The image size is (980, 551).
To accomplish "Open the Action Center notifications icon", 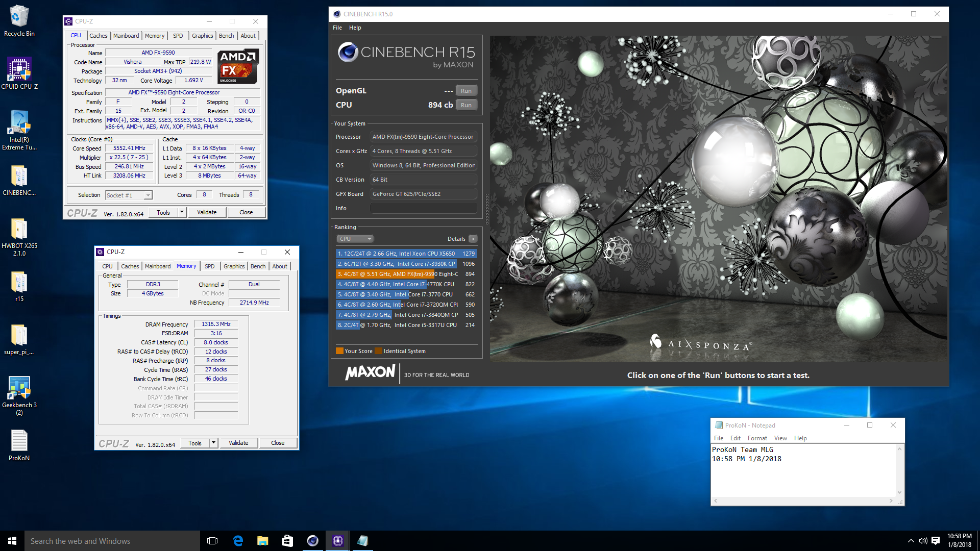I will coord(936,541).
